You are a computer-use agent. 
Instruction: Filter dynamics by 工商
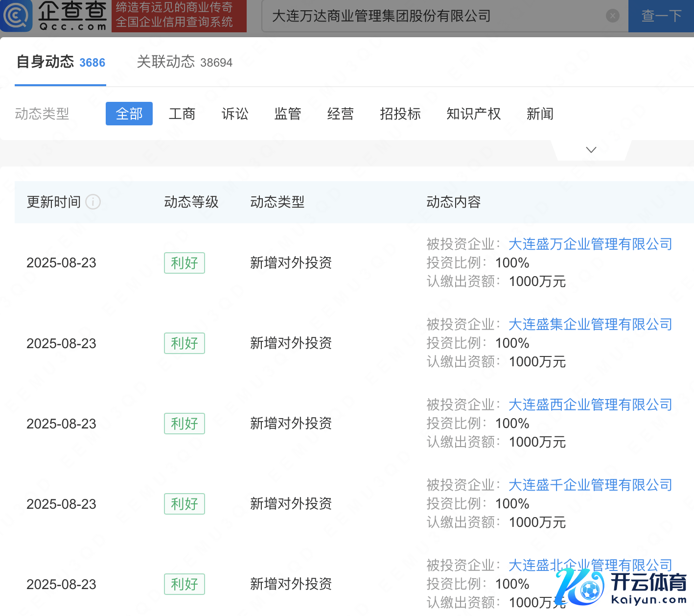(x=182, y=114)
